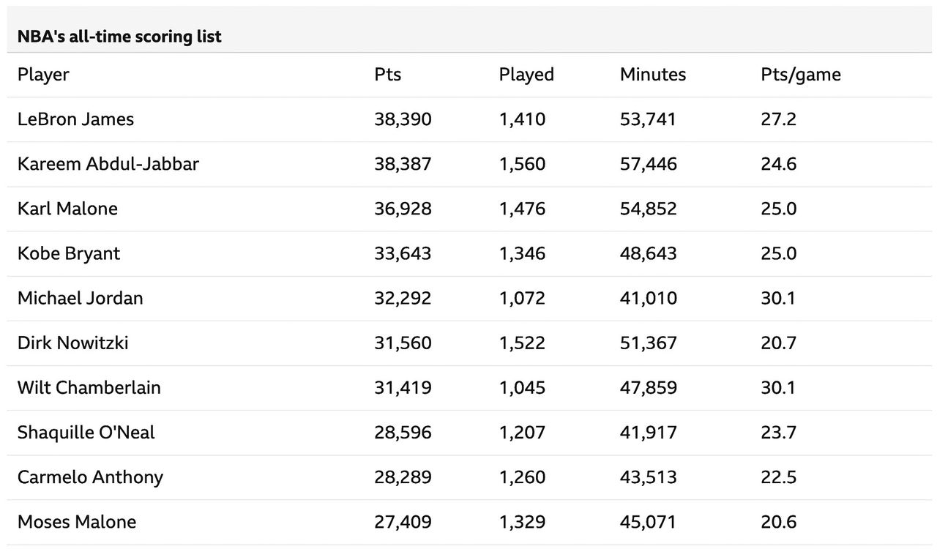This screenshot has height=560, width=937.
Task: Click the Minutes column header
Action: pos(653,75)
